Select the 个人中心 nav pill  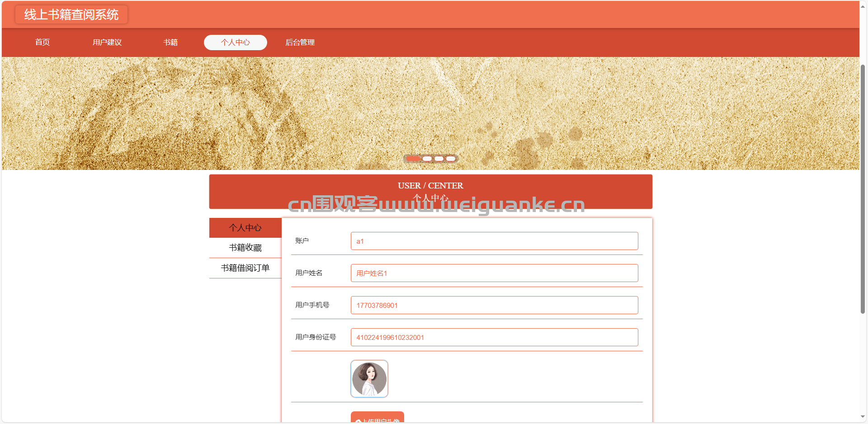click(x=236, y=42)
